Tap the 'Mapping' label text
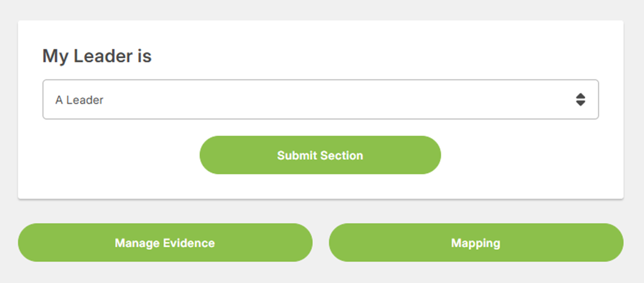Screen dimensions: 644x283 476,243
